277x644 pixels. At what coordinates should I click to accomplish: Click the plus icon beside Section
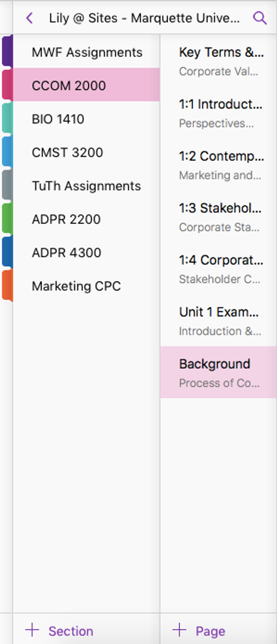coord(32,630)
